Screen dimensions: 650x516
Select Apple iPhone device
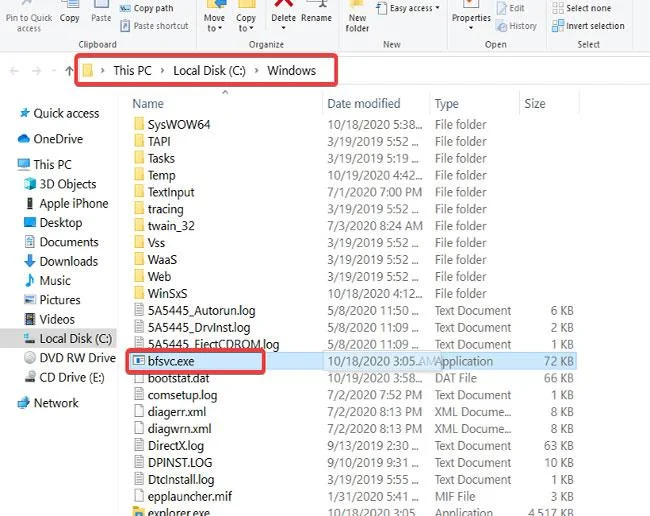[x=67, y=203]
